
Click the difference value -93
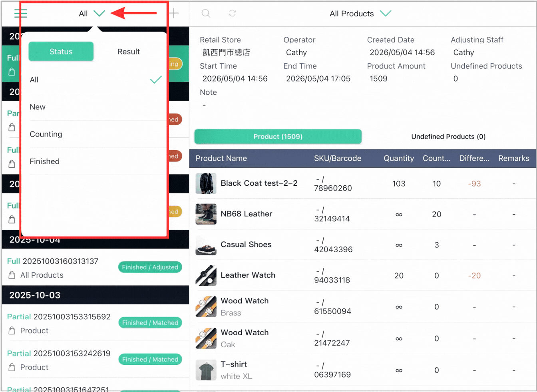pos(474,184)
